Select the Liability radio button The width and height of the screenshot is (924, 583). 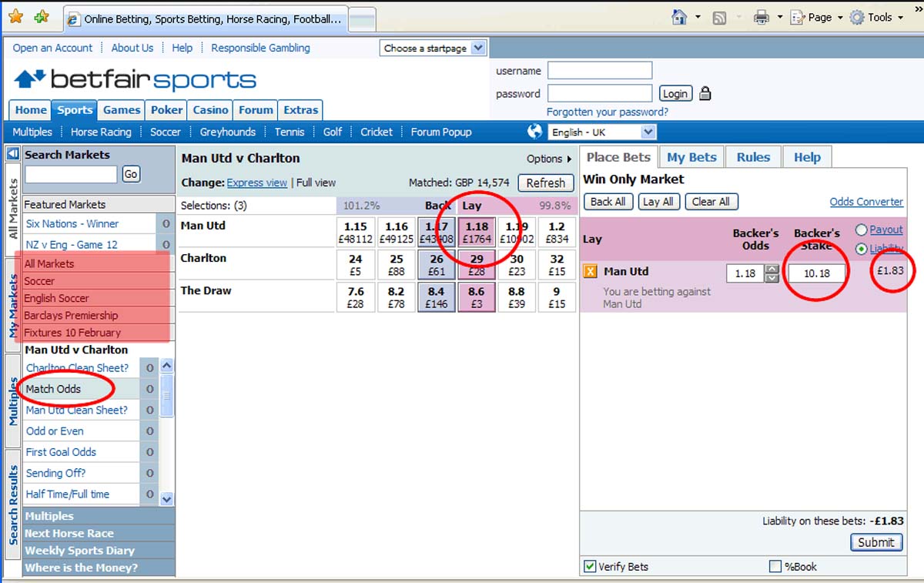click(861, 249)
